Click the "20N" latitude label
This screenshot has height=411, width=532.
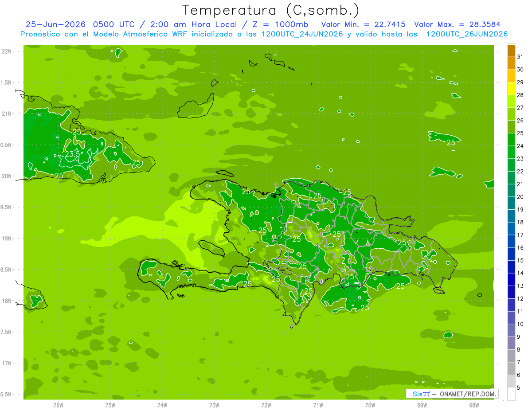click(x=7, y=176)
